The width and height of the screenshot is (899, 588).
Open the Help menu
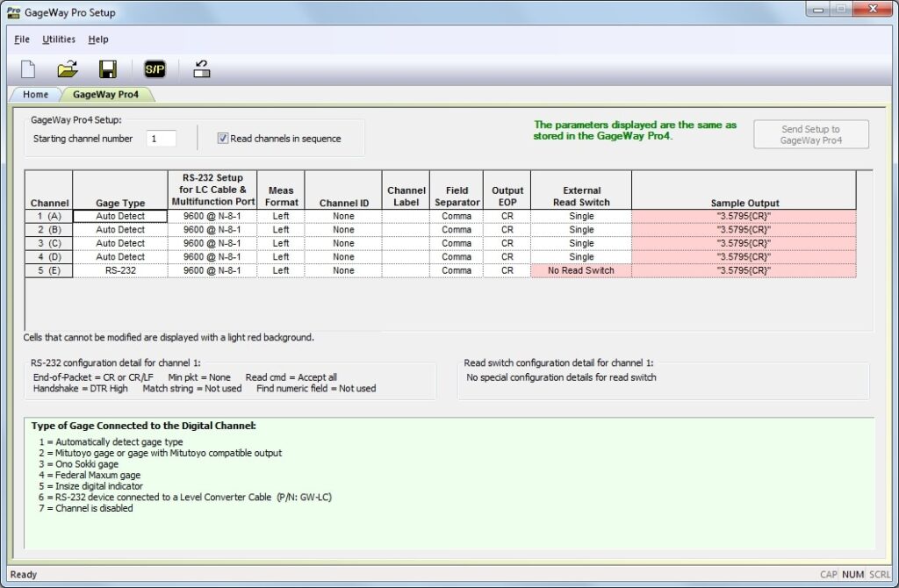(x=98, y=39)
